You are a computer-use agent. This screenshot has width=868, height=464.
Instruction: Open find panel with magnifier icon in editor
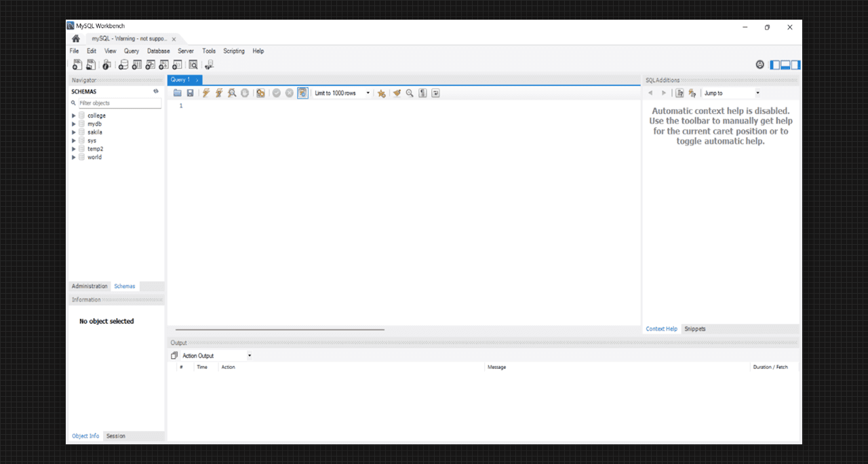point(410,93)
